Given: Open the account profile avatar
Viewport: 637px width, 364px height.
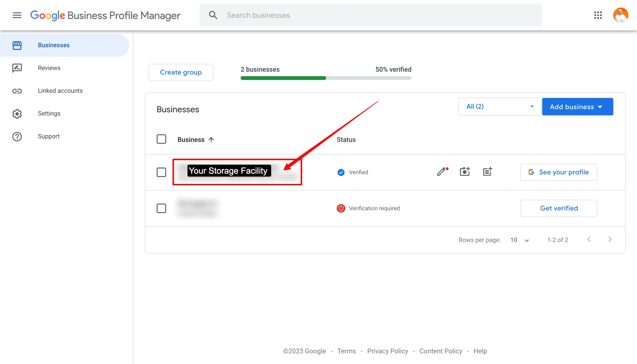Looking at the screenshot, I should coord(620,15).
